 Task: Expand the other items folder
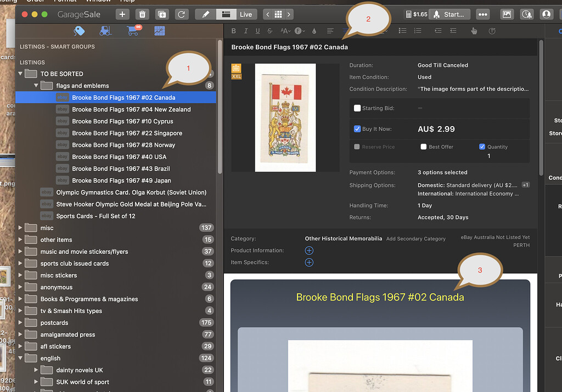[20, 240]
